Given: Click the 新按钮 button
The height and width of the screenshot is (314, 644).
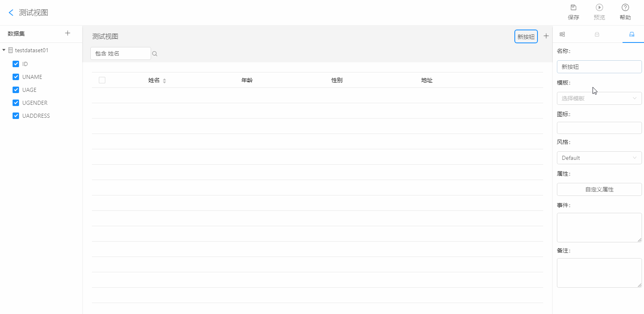Looking at the screenshot, I should point(526,36).
